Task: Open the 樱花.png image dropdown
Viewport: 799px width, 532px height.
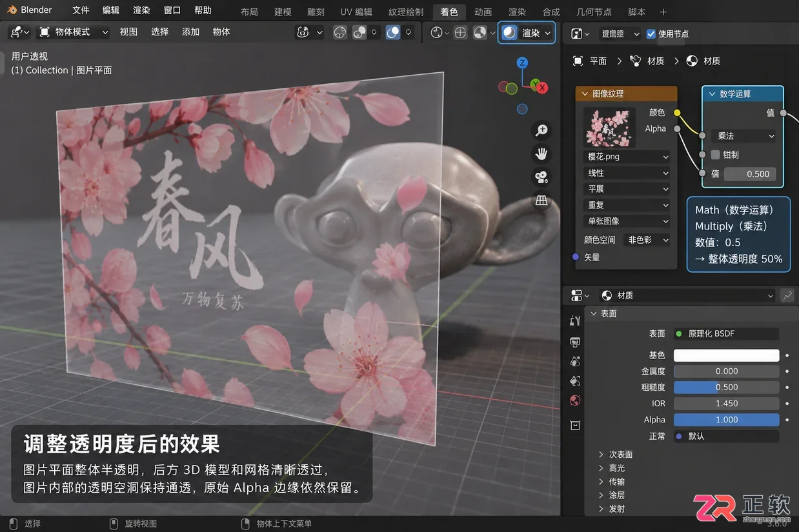Action: click(x=627, y=157)
